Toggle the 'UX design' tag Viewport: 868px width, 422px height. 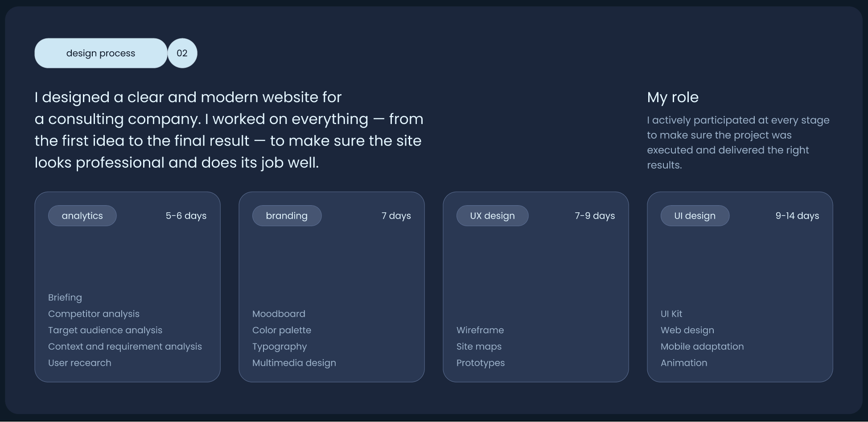[492, 215]
